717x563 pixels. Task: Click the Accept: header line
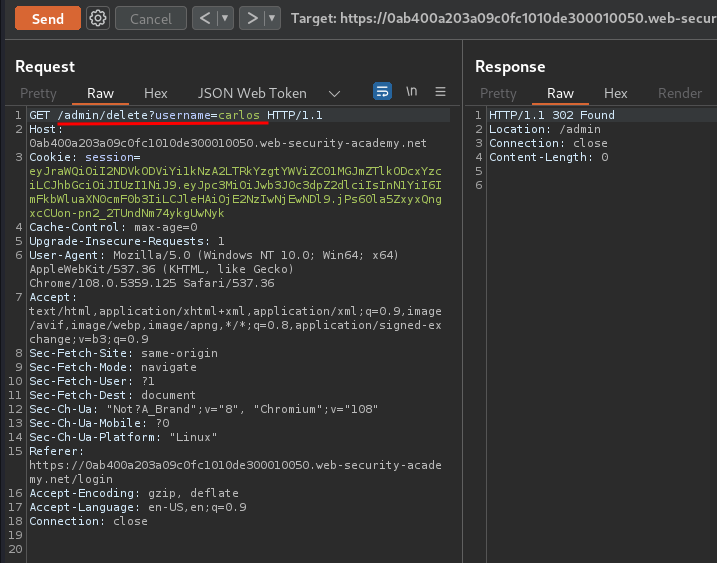click(x=235, y=318)
